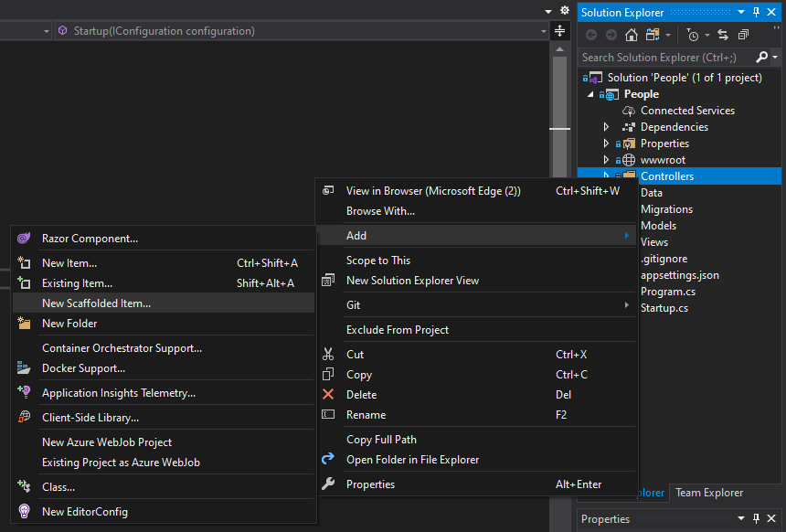Focus the Search Solution Explorer field
The height and width of the screenshot is (532, 786).
[x=666, y=58]
